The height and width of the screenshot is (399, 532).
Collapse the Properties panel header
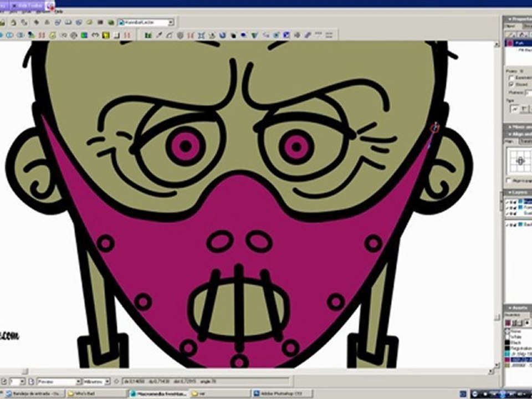(518, 19)
